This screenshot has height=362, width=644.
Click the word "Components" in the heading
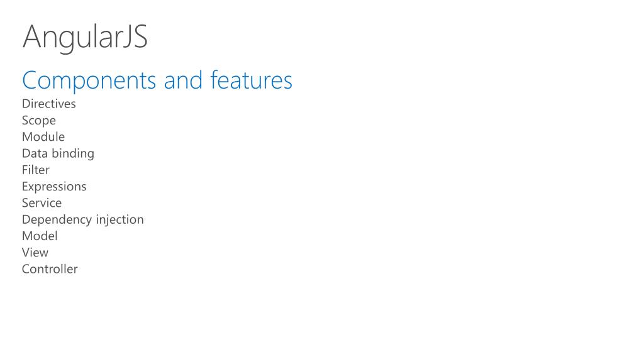click(89, 80)
